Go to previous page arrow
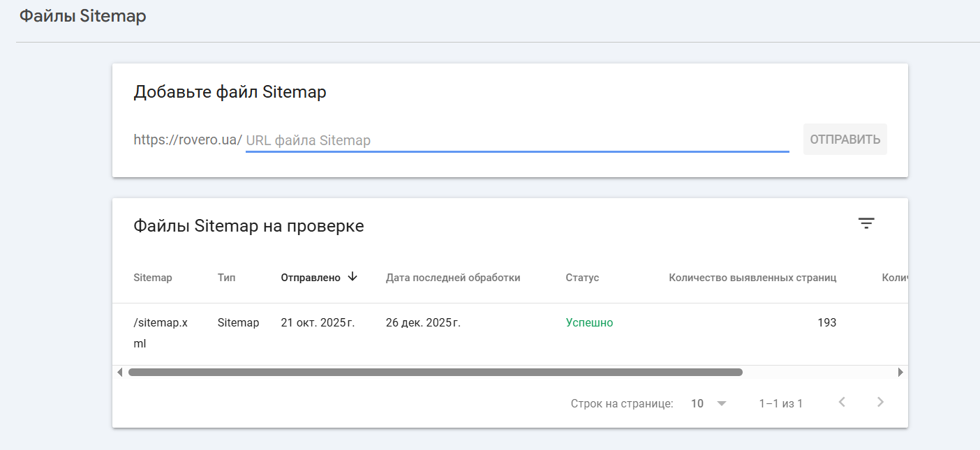 tap(842, 402)
